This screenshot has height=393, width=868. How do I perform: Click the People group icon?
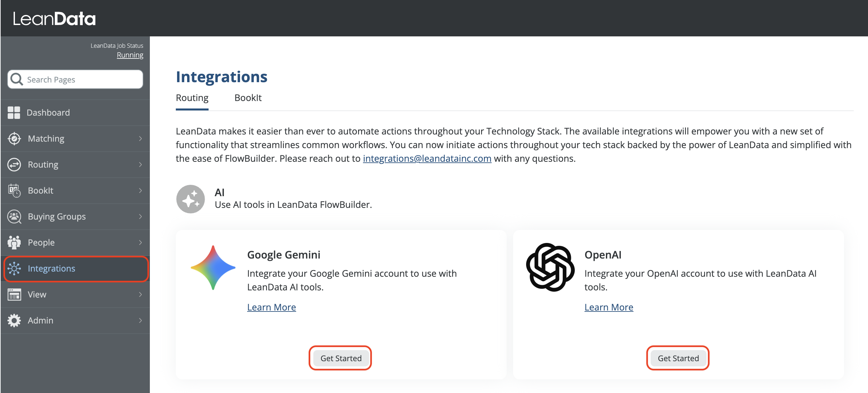(14, 242)
